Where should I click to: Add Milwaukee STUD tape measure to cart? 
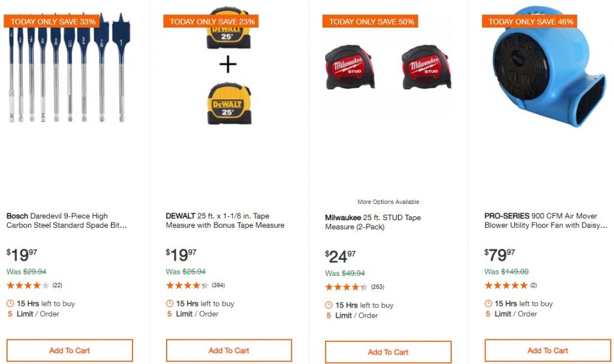tap(388, 352)
